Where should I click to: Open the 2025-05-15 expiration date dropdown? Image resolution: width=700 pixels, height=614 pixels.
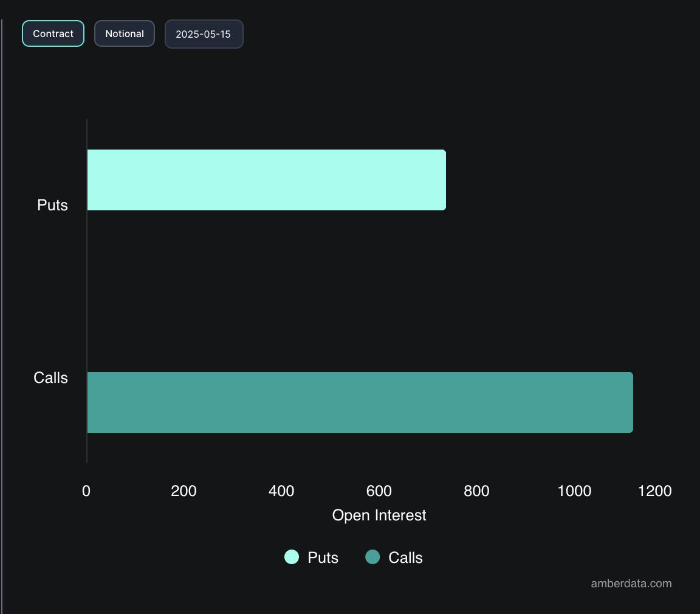click(204, 34)
